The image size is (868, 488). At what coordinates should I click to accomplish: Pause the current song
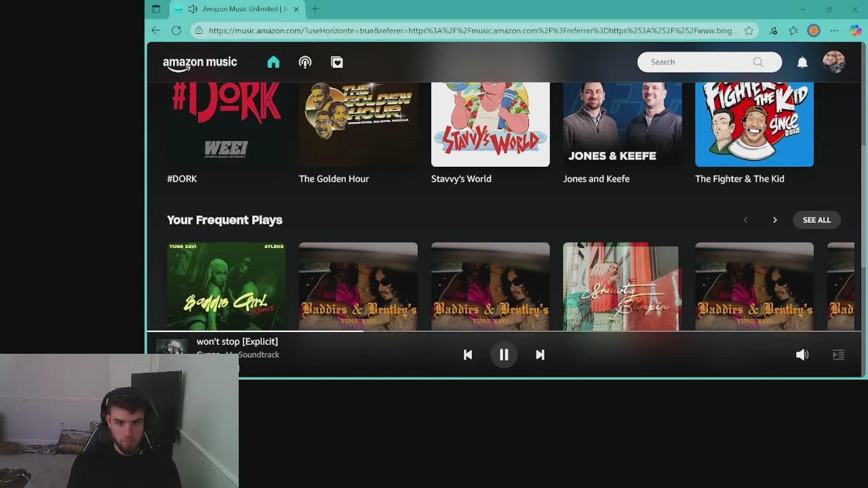[x=504, y=355]
